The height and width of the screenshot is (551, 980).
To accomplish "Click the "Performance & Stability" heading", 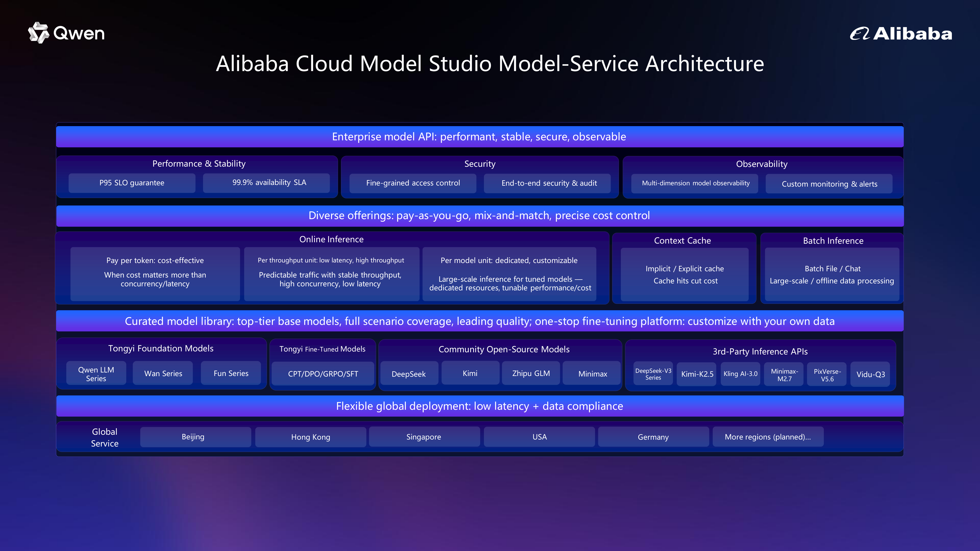I will 199,163.
